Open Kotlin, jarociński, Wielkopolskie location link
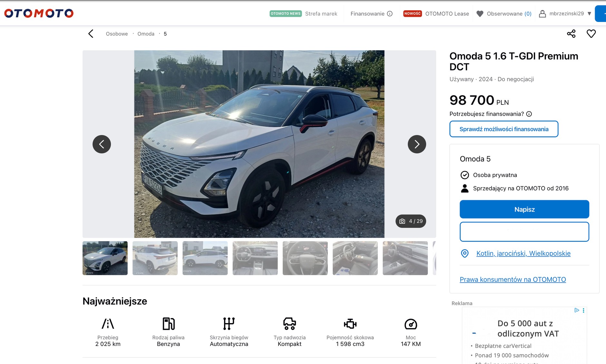 [x=523, y=253]
